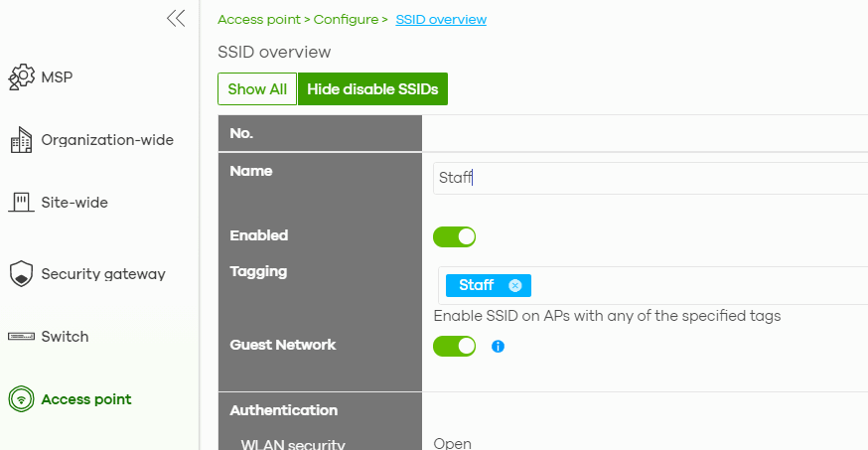The width and height of the screenshot is (868, 450).
Task: Open the Site-wide menu
Action: (74, 203)
